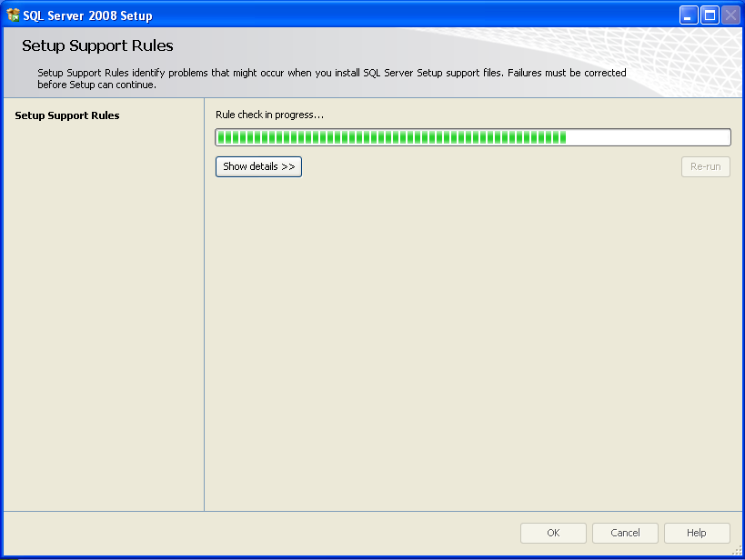
Task: Click the 'SQL Server 2008 Setup' window title
Action: 87,15
